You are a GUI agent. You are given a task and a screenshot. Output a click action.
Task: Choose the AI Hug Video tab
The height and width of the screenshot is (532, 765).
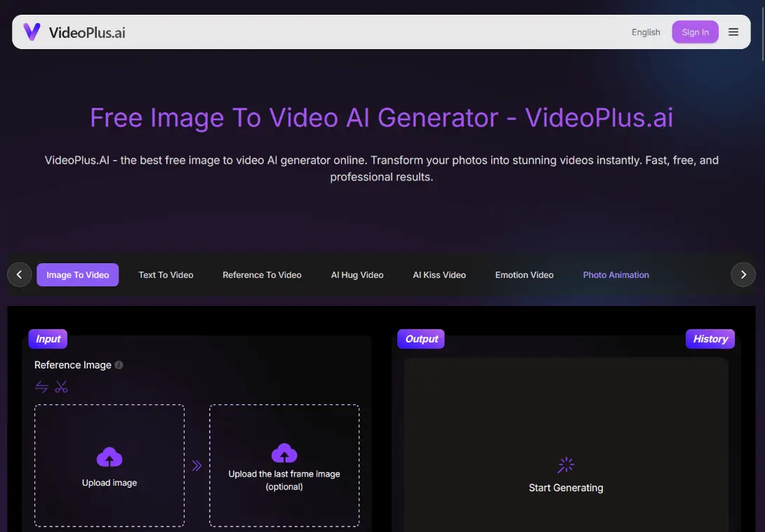[x=357, y=275]
